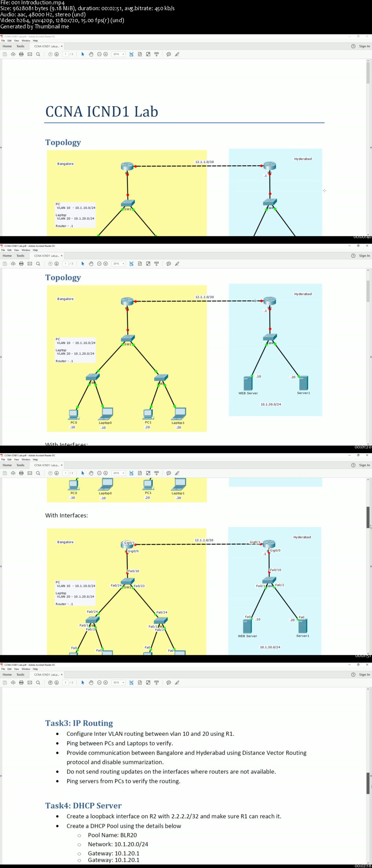Click fit width scrolling icon in 00:01:20 frame

point(131,264)
